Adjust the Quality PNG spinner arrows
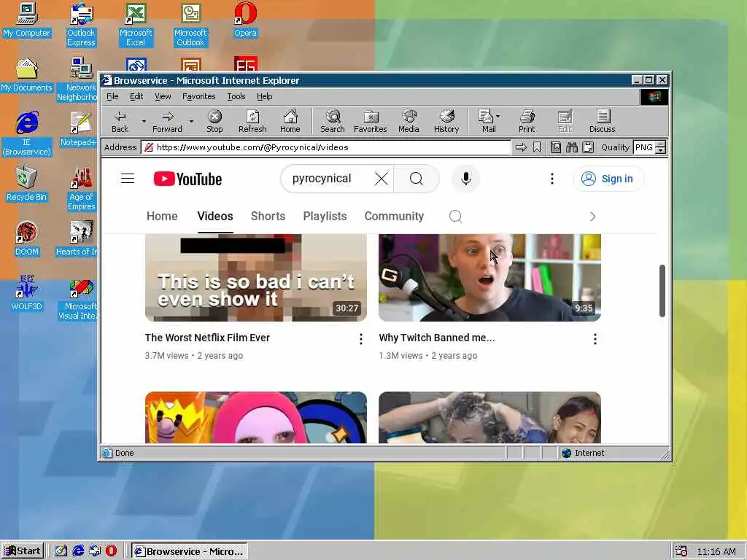Image resolution: width=747 pixels, height=560 pixels. 660,147
